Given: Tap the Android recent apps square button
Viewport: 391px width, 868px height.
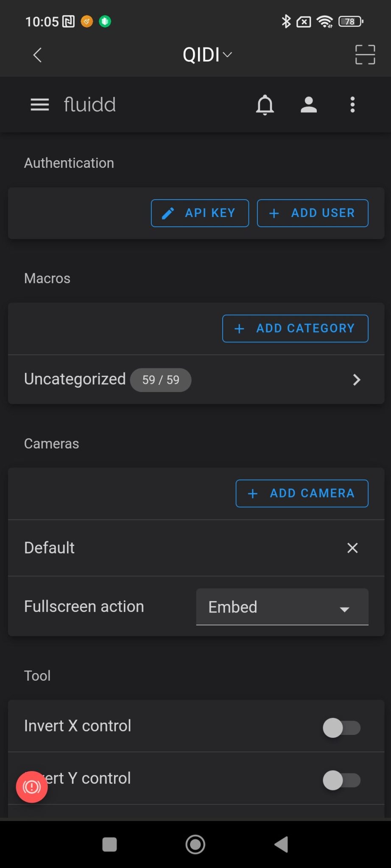Looking at the screenshot, I should pos(110,844).
